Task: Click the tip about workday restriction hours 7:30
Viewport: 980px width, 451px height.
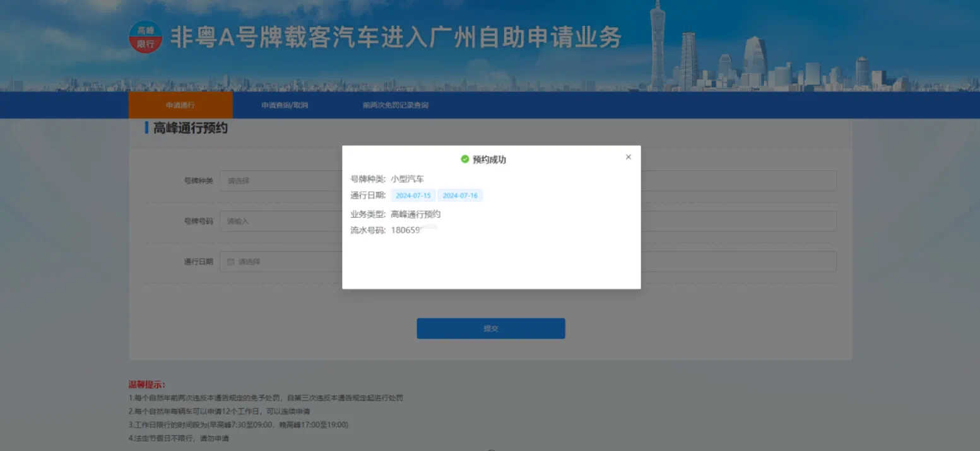Action: point(238,425)
